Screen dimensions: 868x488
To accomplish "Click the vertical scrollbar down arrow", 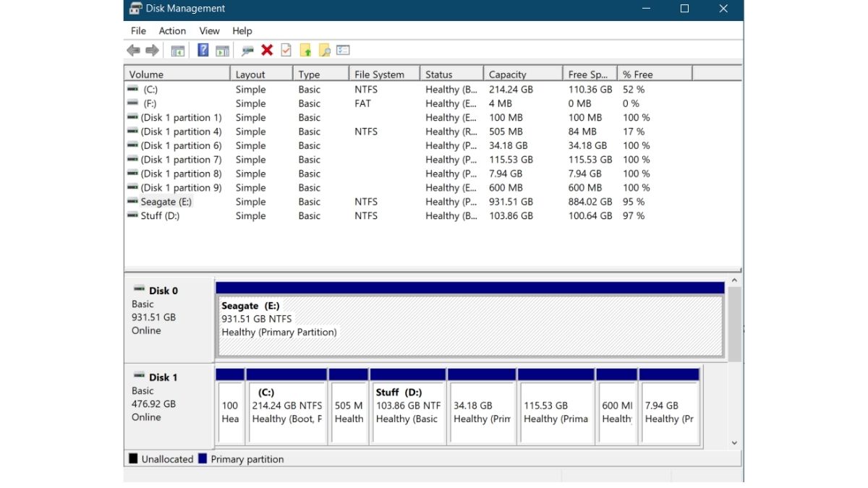I will coord(735,442).
